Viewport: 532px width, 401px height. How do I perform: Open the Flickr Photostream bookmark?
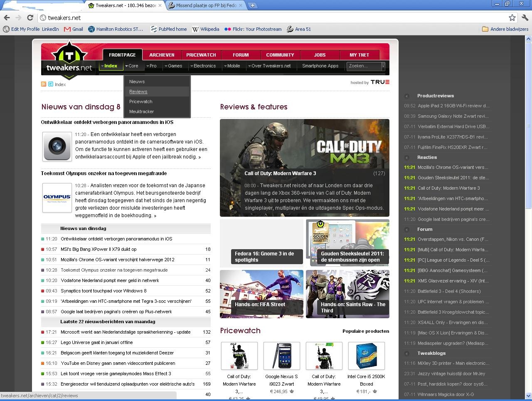[253, 29]
